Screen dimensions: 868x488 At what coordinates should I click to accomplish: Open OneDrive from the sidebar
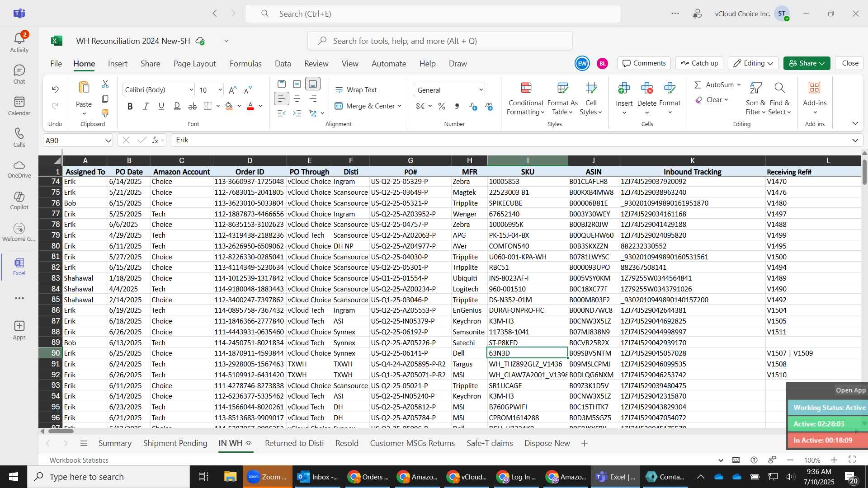tap(19, 169)
